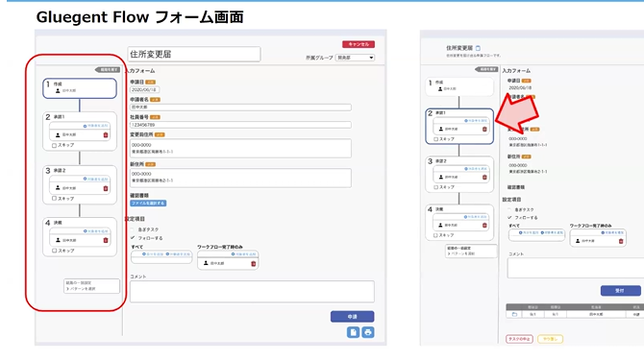Toggle 急ぎタスク checkbox in left form

point(133,229)
